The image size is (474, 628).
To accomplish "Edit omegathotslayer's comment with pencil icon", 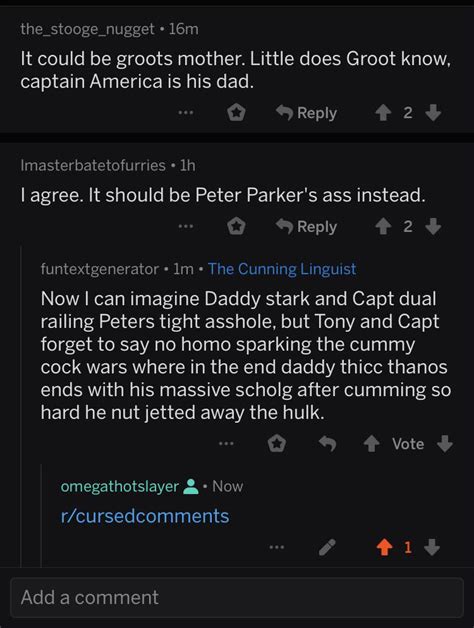I will (x=327, y=547).
